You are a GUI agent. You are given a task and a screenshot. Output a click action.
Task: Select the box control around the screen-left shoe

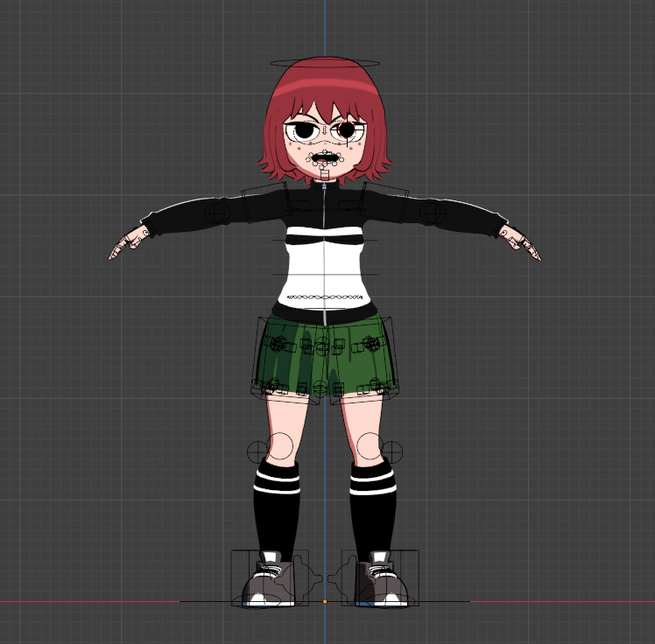[x=270, y=577]
